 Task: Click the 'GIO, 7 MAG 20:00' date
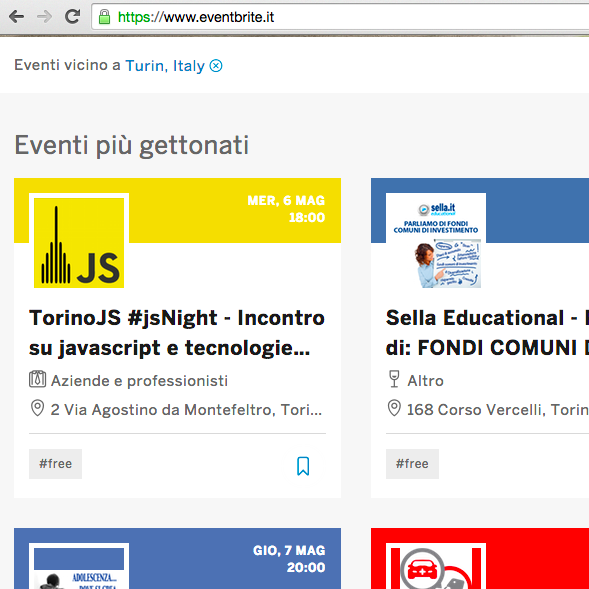tap(289, 559)
